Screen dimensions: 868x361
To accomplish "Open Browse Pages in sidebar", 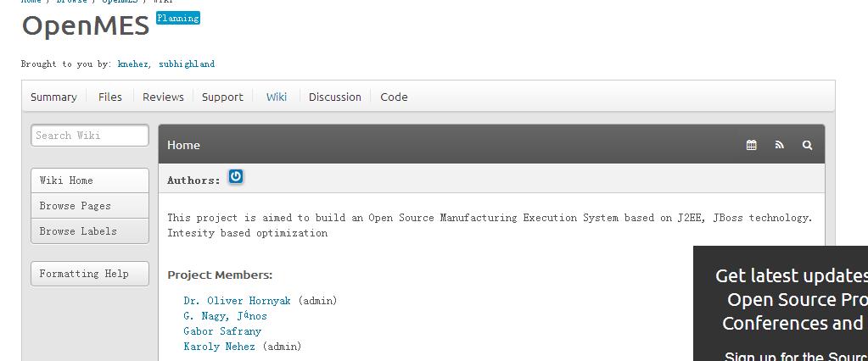I will [90, 206].
